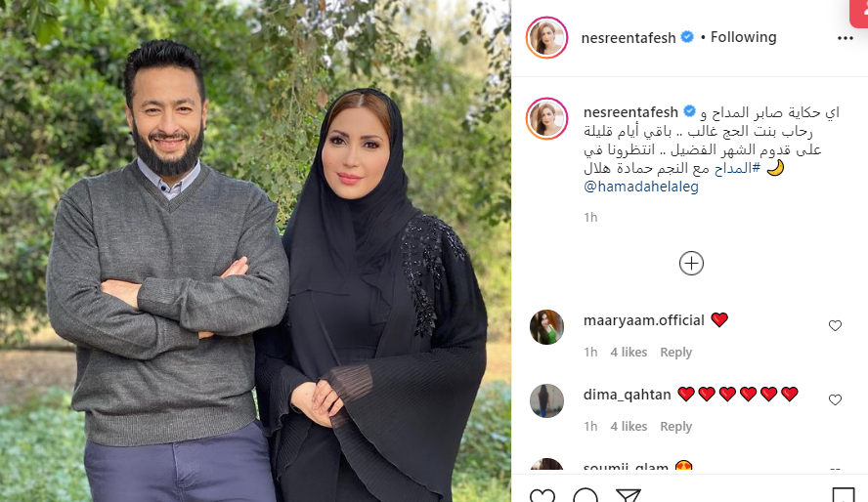Open nesreentafesh avatar beside caption
This screenshot has width=868, height=502.
point(546,119)
